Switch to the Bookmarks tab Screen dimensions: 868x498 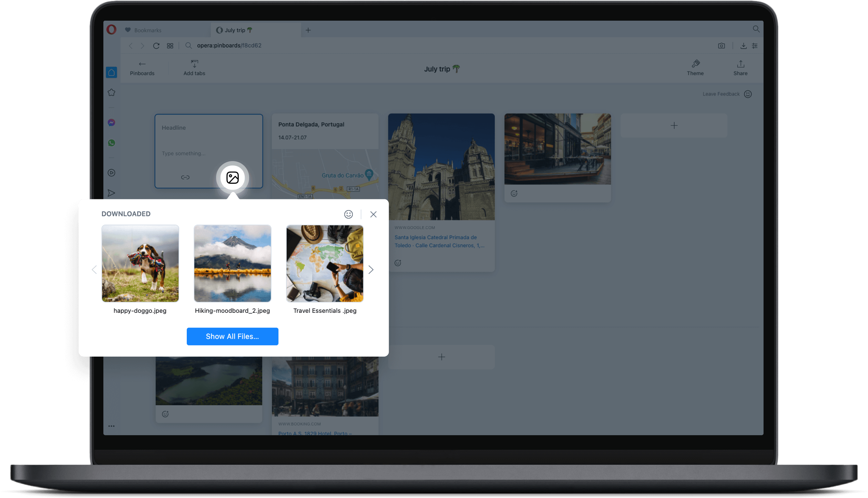(148, 30)
